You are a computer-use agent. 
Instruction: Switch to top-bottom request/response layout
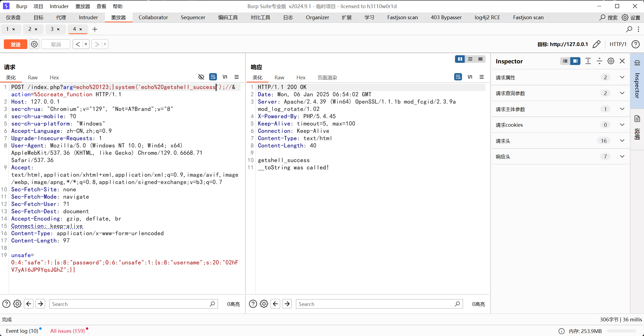[470, 59]
